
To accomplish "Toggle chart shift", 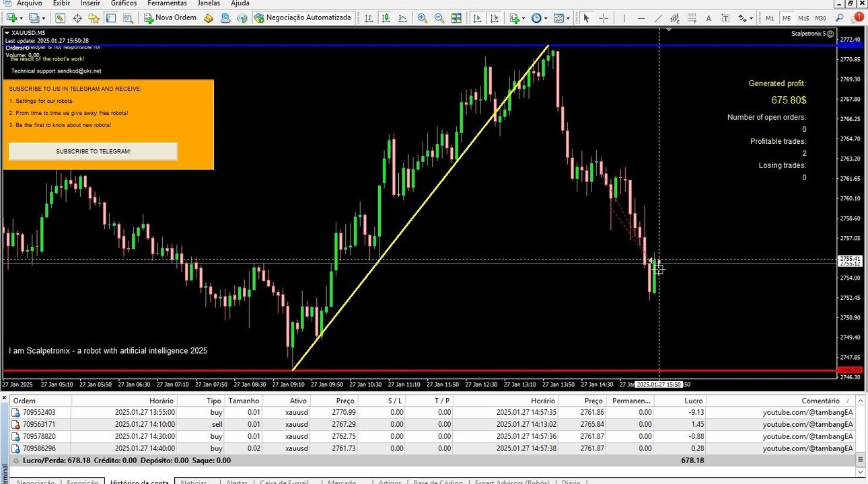I will tap(495, 18).
